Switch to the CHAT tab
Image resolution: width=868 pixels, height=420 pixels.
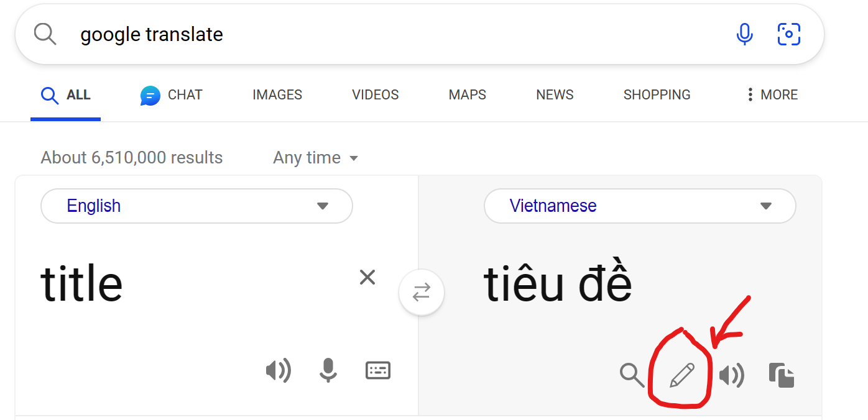172,95
